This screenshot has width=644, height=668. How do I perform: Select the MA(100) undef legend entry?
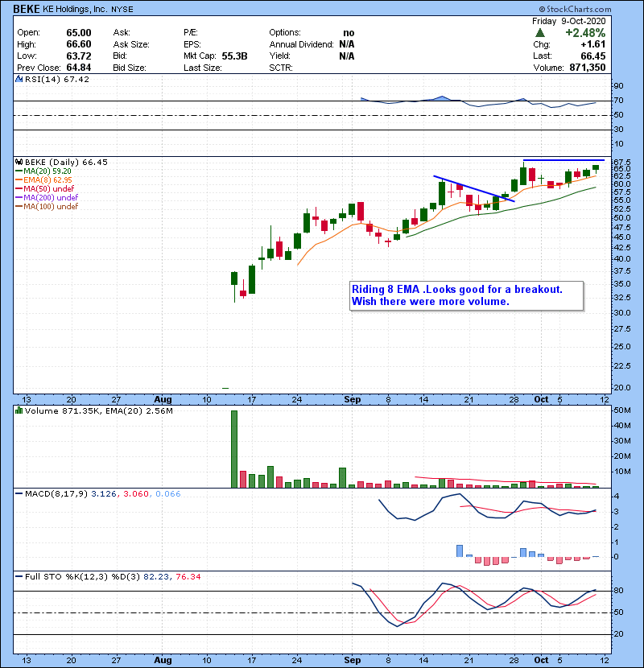pyautogui.click(x=47, y=207)
